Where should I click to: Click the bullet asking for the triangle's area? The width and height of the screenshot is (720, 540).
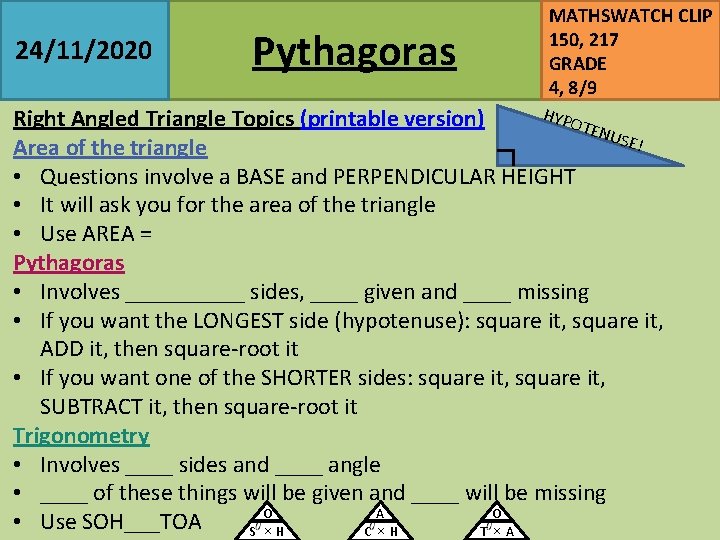point(238,205)
